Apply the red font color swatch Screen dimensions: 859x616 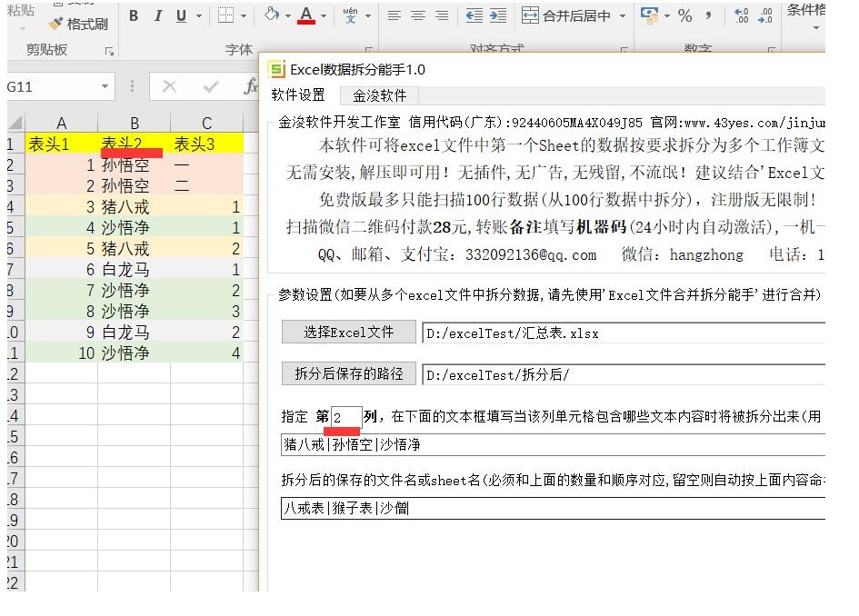[306, 16]
